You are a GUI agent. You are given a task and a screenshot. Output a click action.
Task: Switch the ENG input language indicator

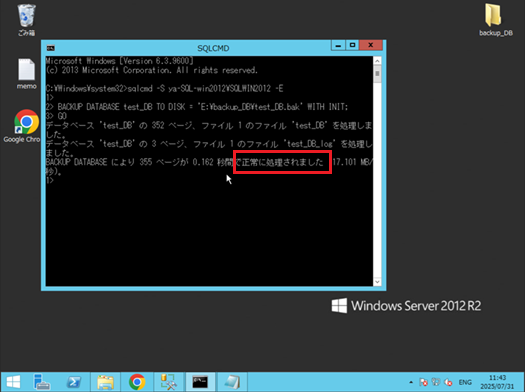pyautogui.click(x=465, y=382)
